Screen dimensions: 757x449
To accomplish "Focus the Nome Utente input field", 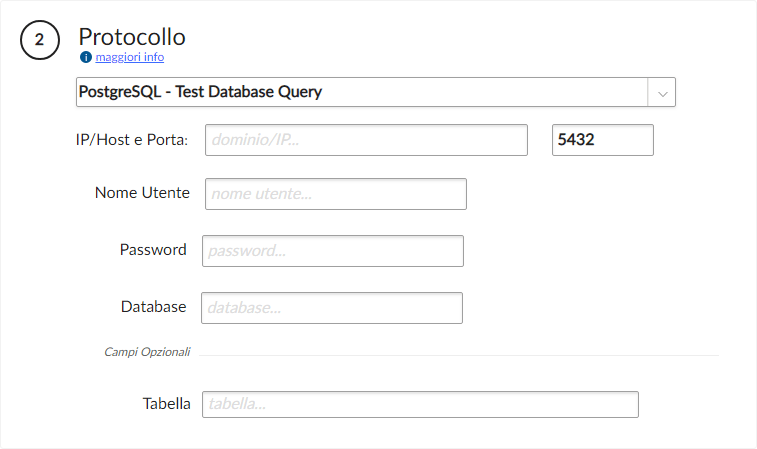I will click(335, 194).
